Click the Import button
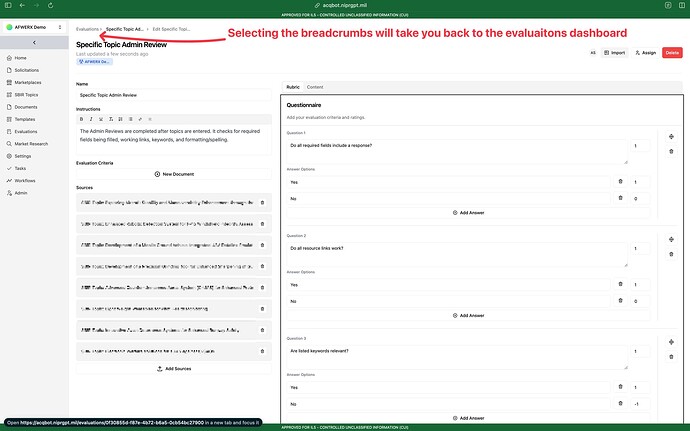The width and height of the screenshot is (690, 431). [614, 53]
